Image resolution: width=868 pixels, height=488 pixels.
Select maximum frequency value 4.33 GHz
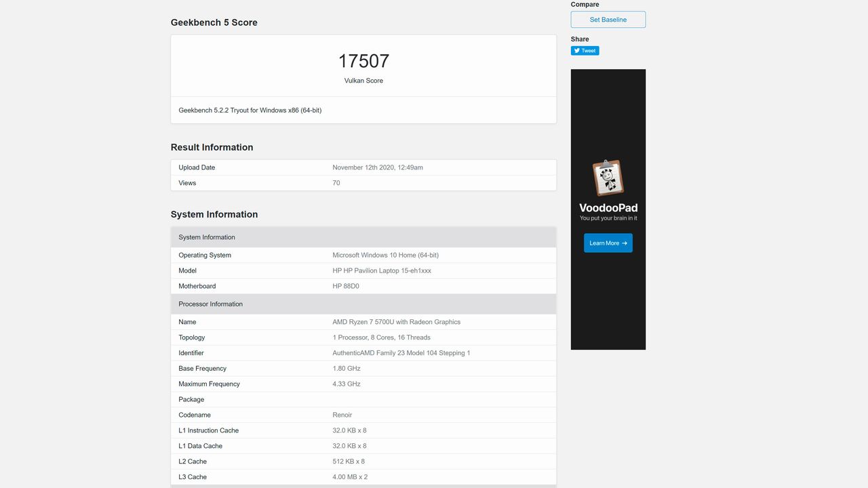click(x=347, y=384)
